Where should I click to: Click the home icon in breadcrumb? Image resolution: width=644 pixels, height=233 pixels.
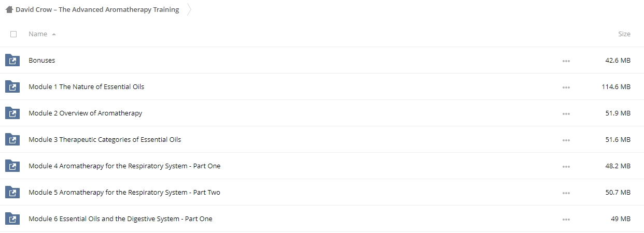pyautogui.click(x=9, y=10)
